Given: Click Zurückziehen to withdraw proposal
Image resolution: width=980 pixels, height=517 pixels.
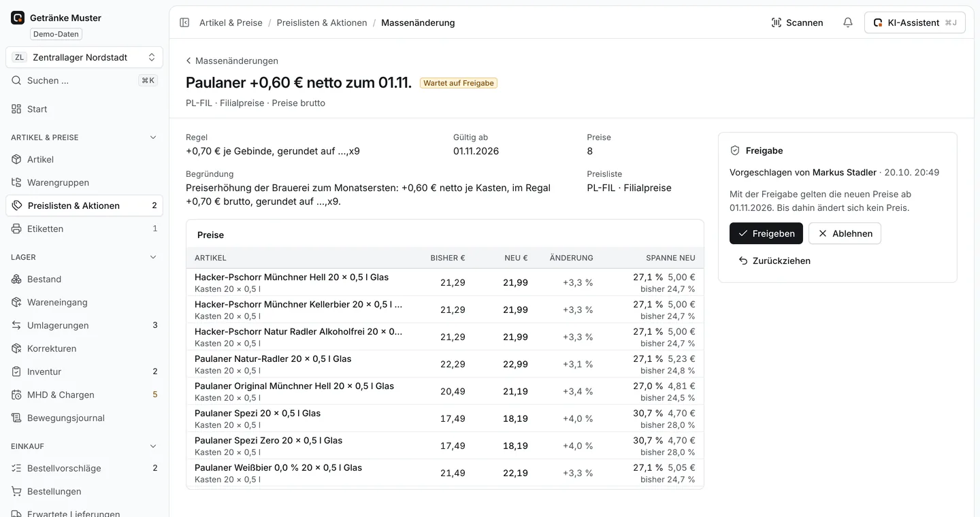Looking at the screenshot, I should click(774, 261).
